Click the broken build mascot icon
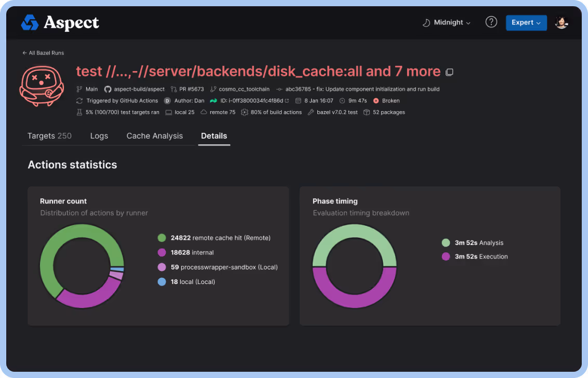 42,86
